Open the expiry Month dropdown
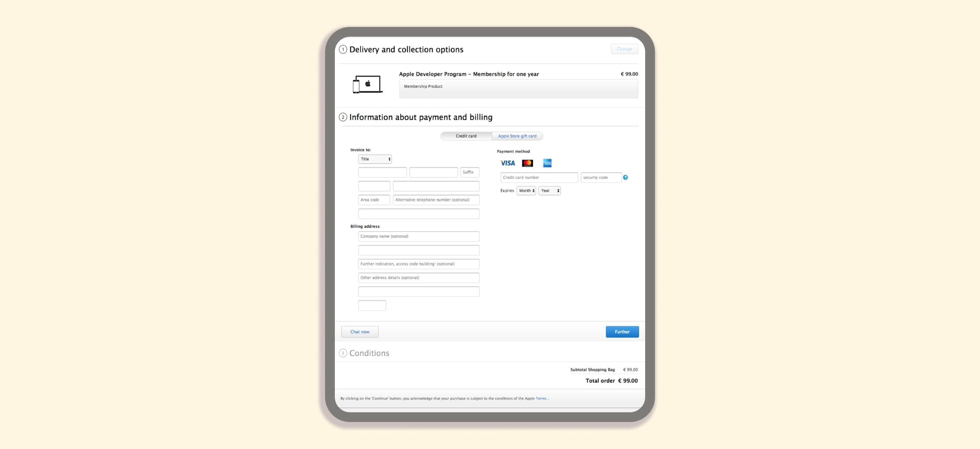 pyautogui.click(x=526, y=191)
